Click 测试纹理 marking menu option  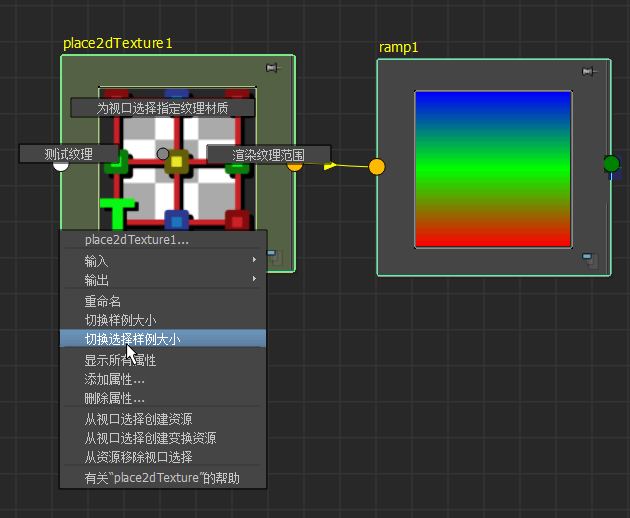(69, 154)
